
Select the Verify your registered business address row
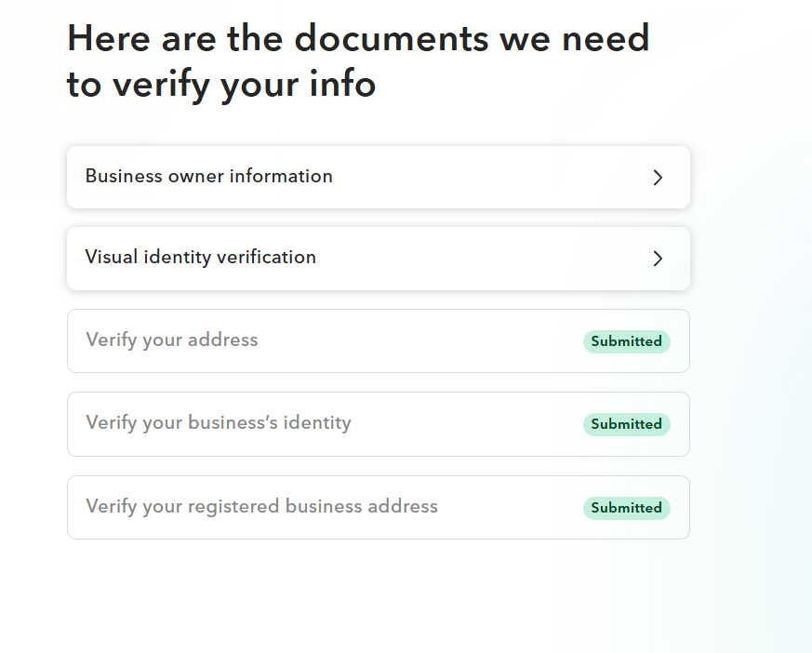point(378,507)
